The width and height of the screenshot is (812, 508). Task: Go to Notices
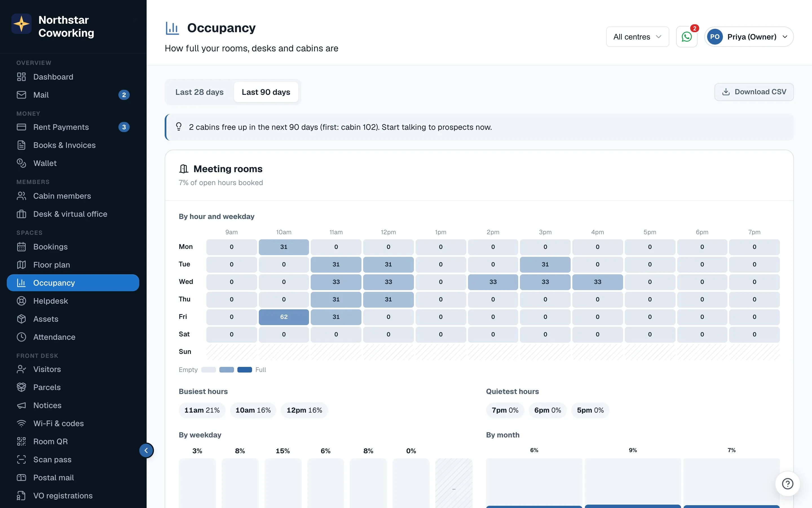(73, 406)
